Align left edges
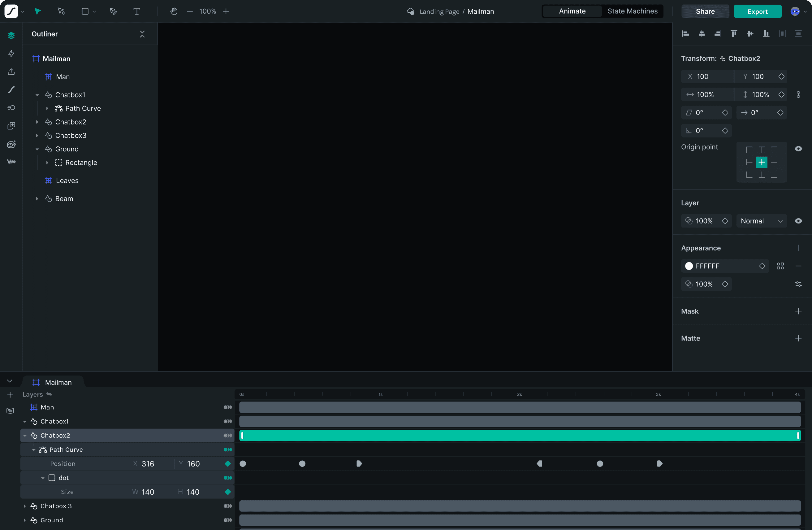Image resolution: width=812 pixels, height=530 pixels. click(685, 33)
